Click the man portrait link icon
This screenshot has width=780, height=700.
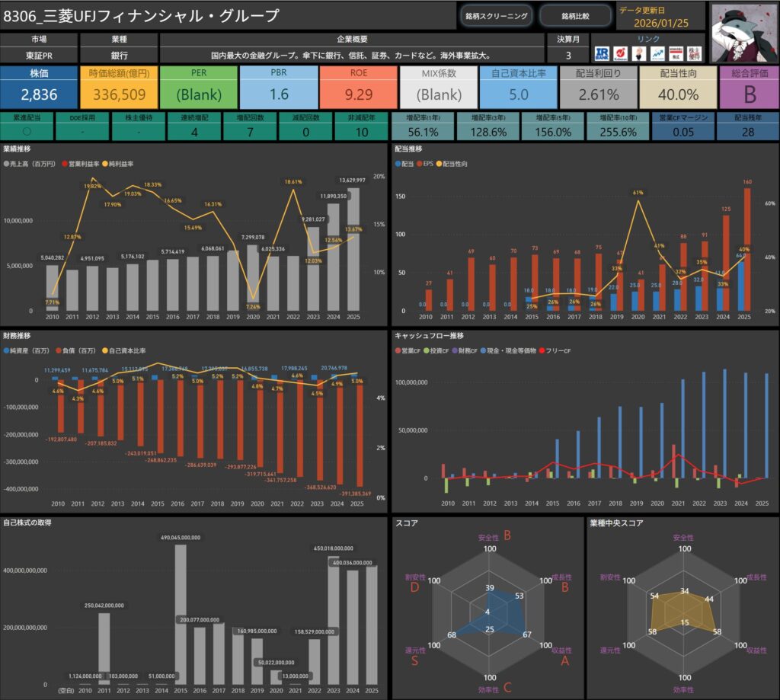[x=638, y=55]
